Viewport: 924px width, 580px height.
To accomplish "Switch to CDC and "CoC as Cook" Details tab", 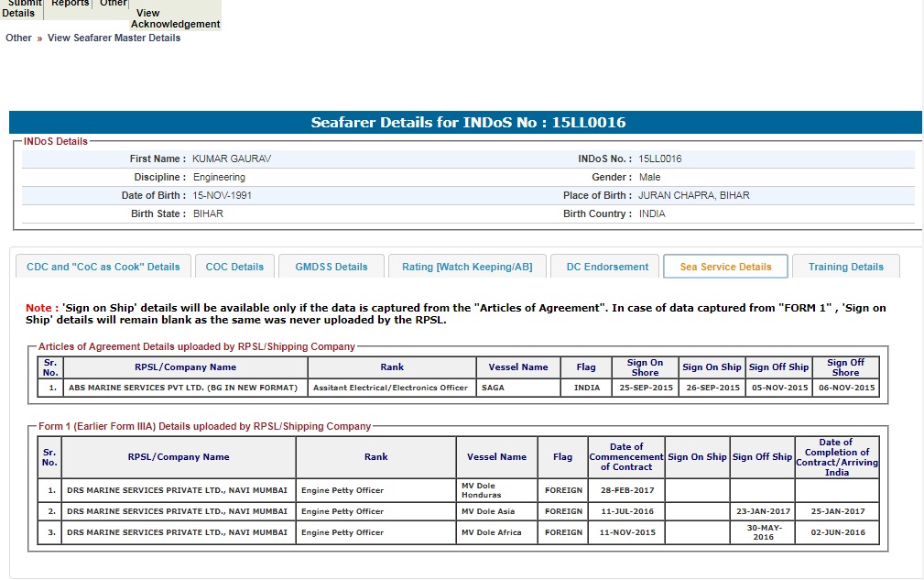I will coord(103,267).
